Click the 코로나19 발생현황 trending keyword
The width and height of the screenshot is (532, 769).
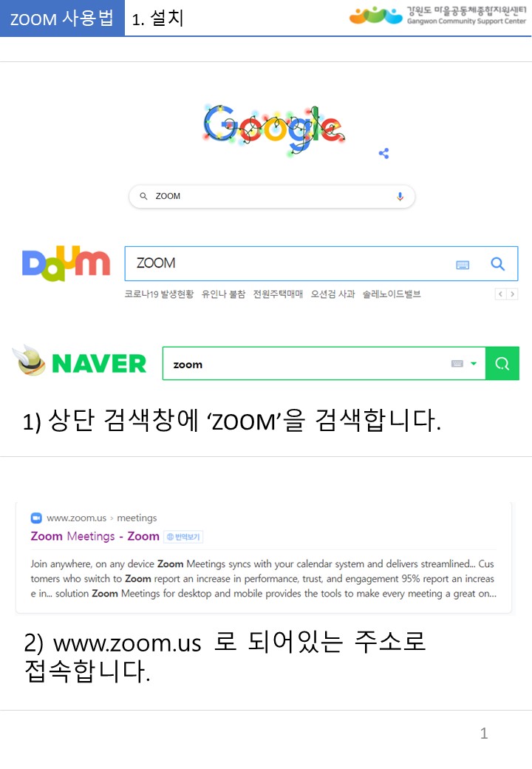tap(159, 294)
